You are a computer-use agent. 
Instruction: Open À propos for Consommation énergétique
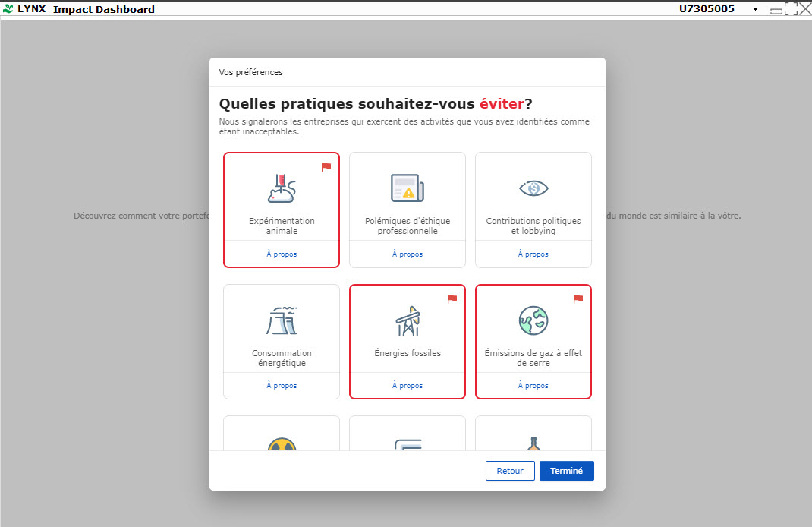[282, 386]
